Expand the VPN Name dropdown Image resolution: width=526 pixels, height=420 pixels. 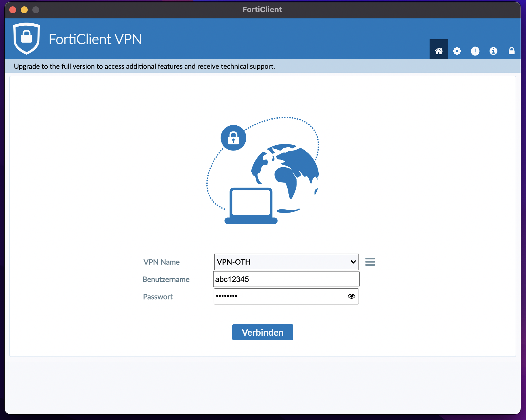(x=286, y=262)
